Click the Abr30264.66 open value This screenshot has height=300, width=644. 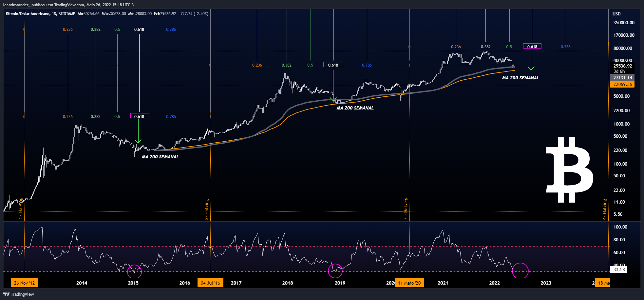click(x=88, y=14)
